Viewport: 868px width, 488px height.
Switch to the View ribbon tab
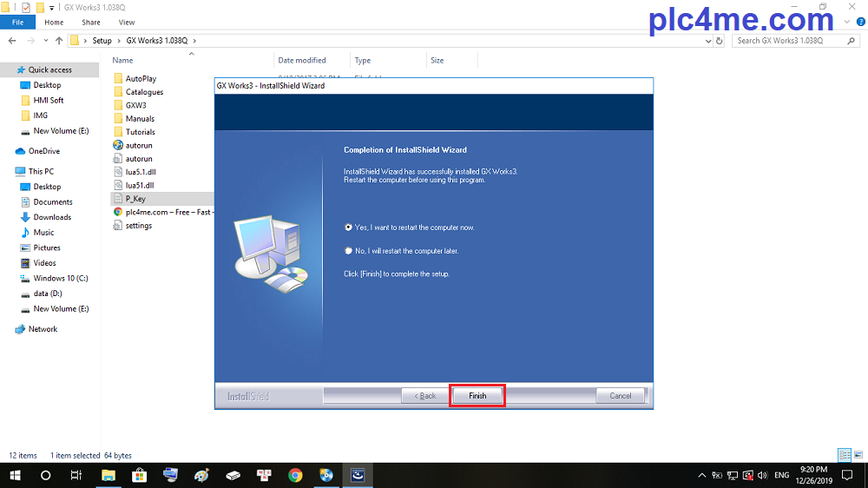127,22
